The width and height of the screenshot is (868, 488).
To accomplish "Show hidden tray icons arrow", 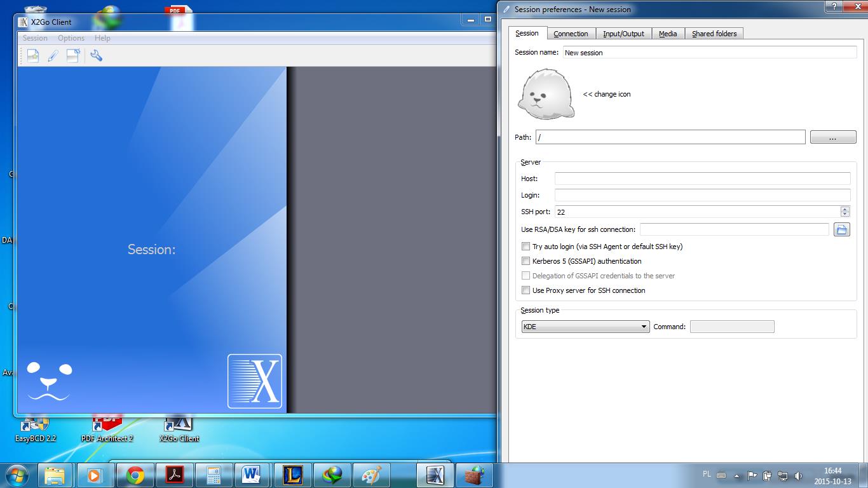I will click(737, 475).
